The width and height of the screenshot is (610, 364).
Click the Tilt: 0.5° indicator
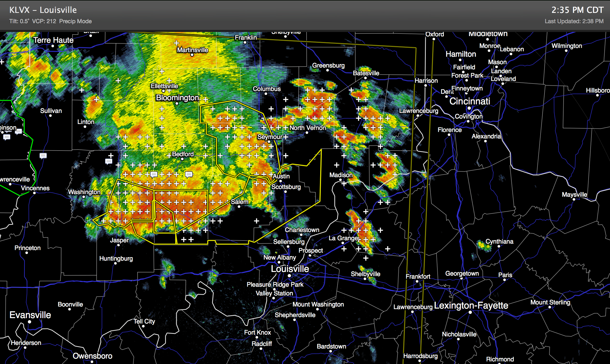pyautogui.click(x=19, y=21)
